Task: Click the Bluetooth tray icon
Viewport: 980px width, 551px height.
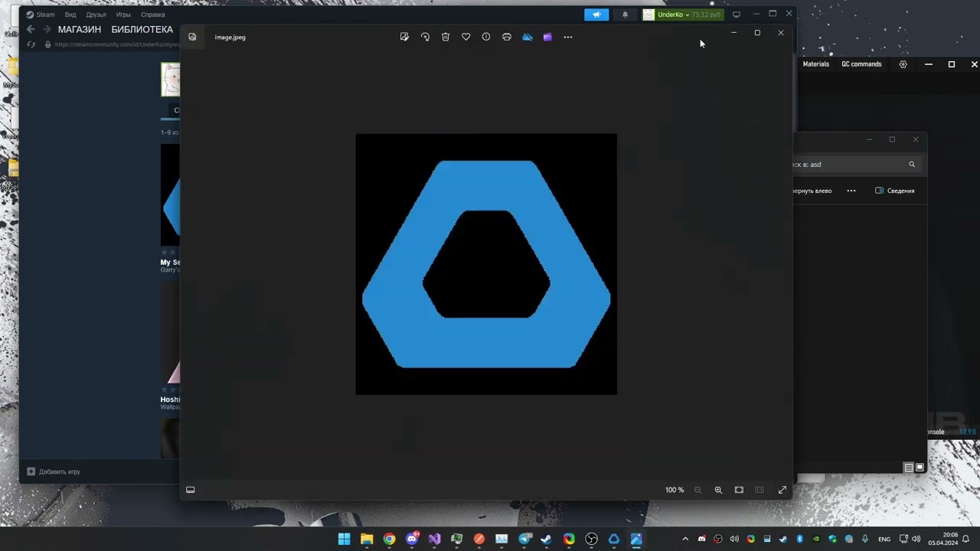Action: coord(800,539)
